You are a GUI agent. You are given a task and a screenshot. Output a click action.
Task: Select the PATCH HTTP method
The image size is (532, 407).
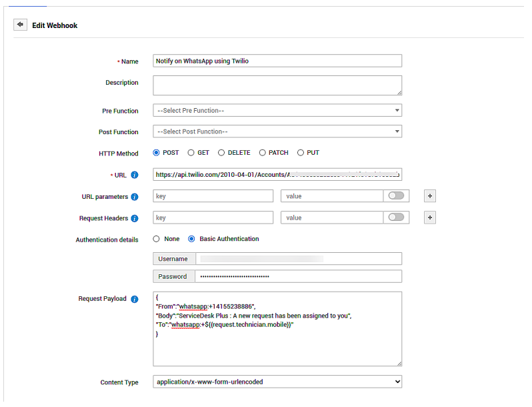(263, 153)
